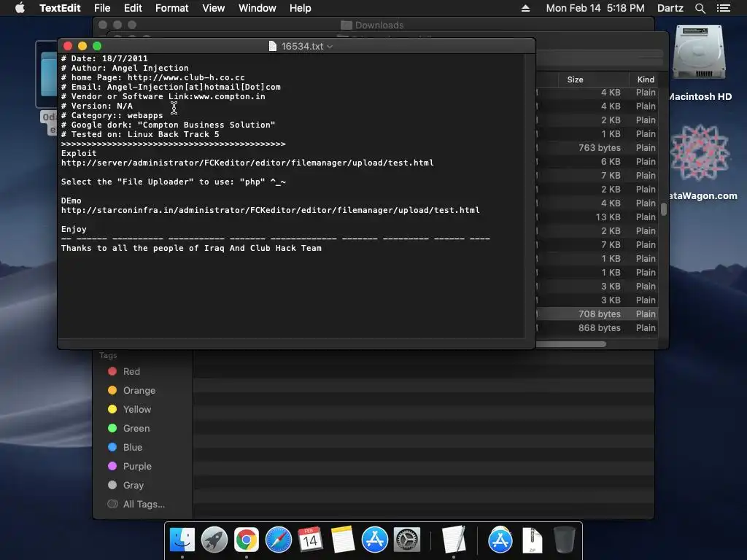The height and width of the screenshot is (560, 747).
Task: Click the eject icon in menu bar
Action: coord(525,8)
